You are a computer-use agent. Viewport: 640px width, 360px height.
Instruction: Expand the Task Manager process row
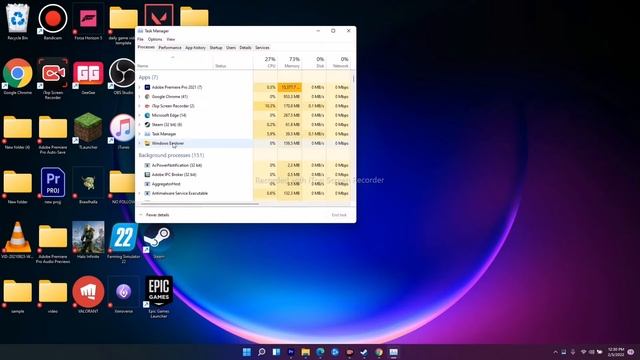tap(140, 134)
